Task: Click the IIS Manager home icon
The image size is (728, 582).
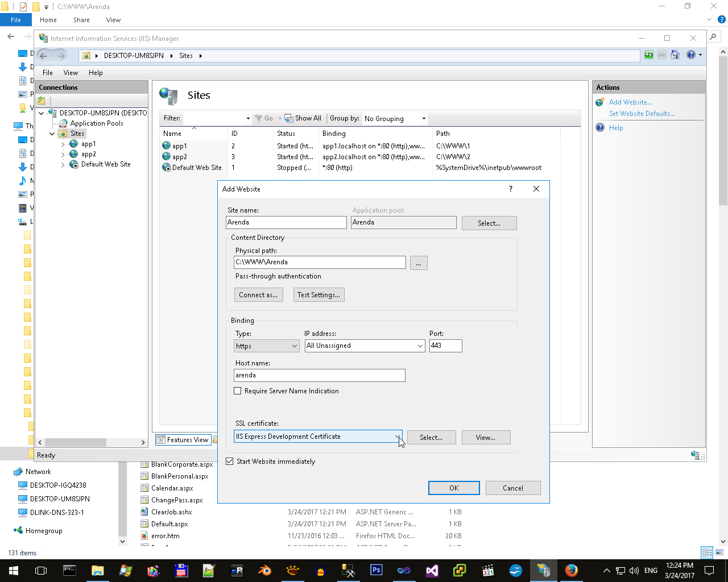Action: (675, 55)
